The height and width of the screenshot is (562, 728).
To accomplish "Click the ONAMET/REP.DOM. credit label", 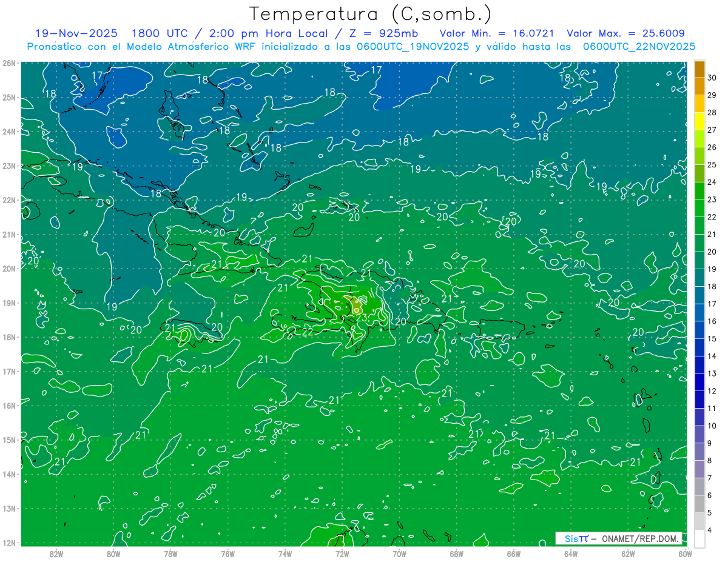I will [x=641, y=538].
